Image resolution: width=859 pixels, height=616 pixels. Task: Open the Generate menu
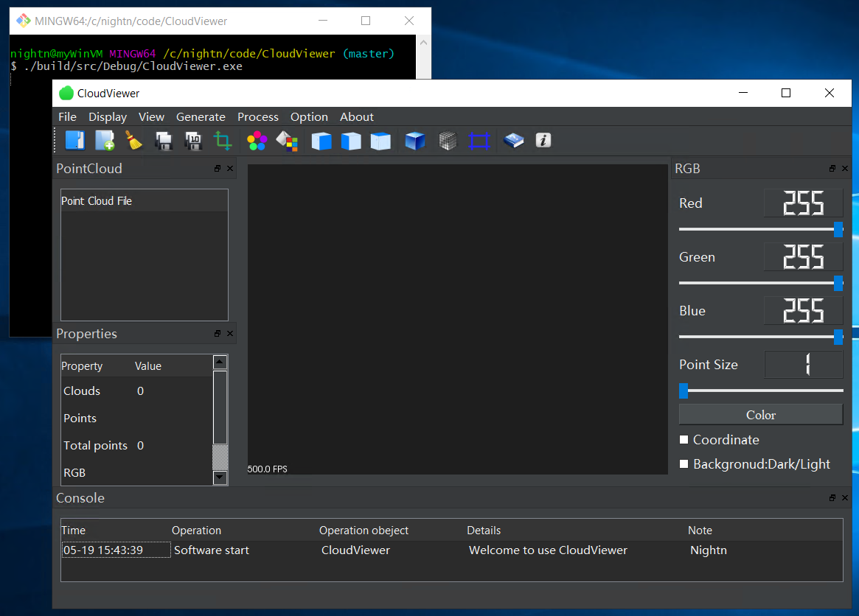click(201, 116)
